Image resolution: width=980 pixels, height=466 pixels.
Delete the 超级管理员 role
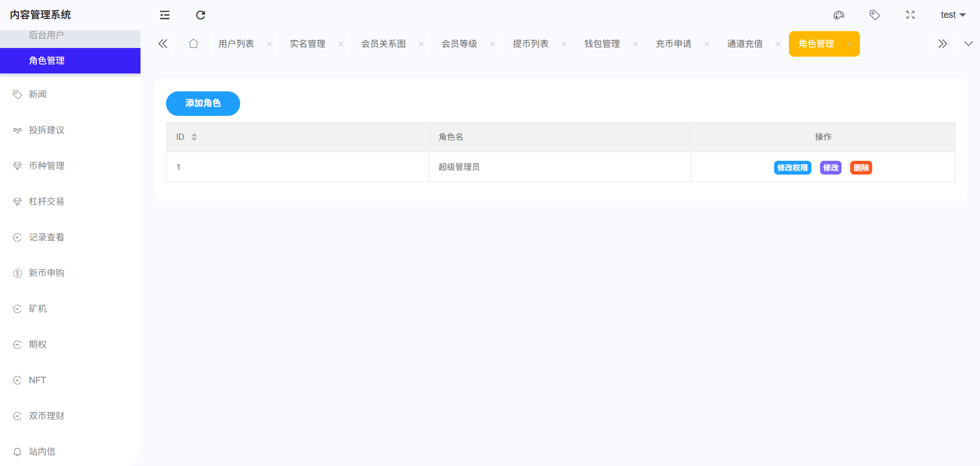coord(860,168)
